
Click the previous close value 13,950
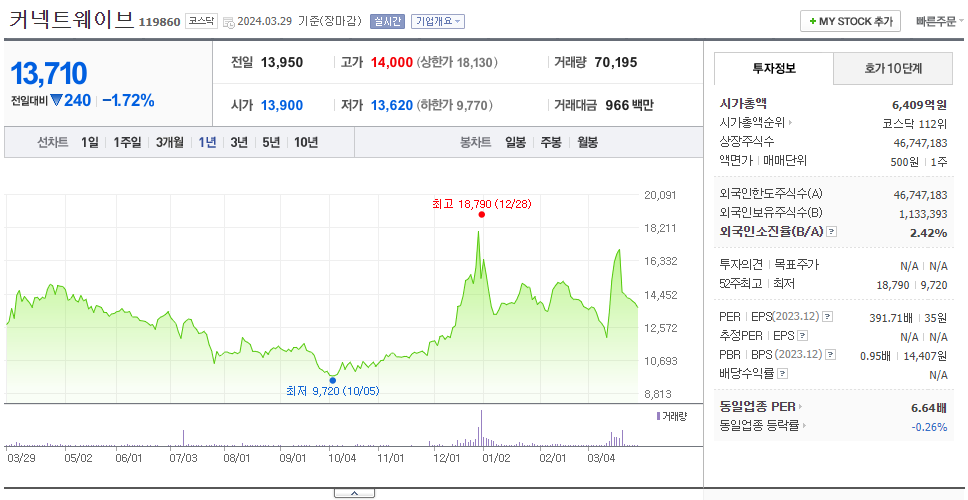point(282,62)
